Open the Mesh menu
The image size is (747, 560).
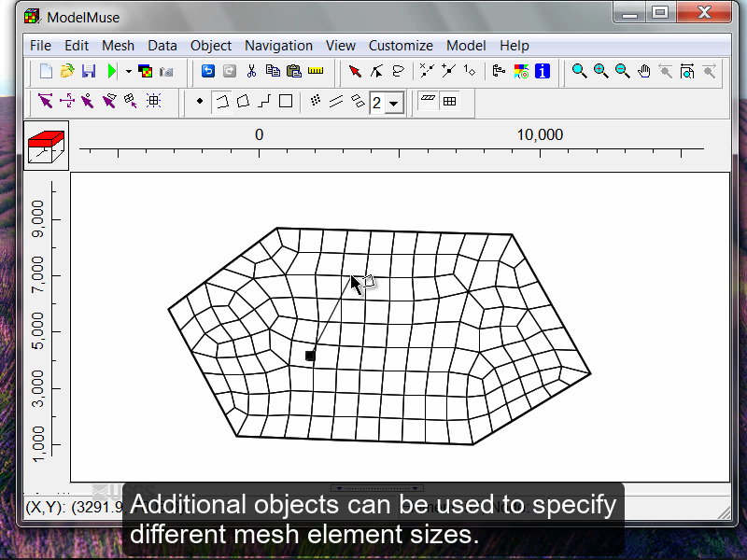point(119,45)
